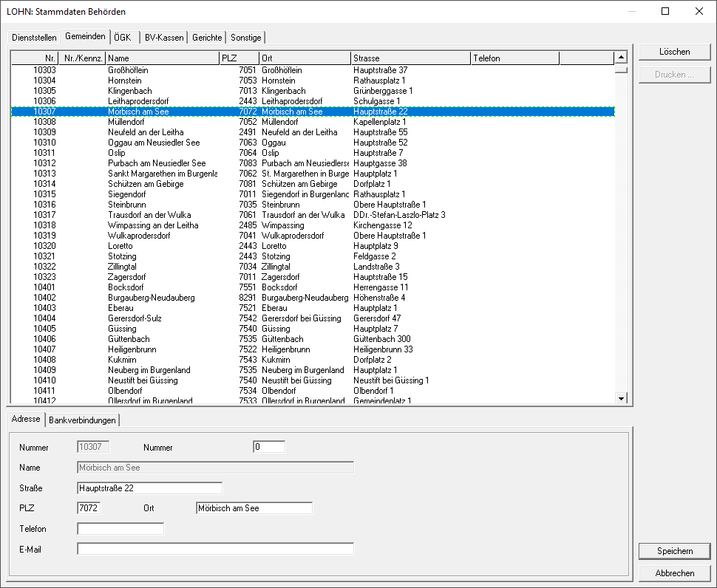This screenshot has width=717, height=588.
Task: Open the Bankverbindungen tab
Action: (82, 420)
